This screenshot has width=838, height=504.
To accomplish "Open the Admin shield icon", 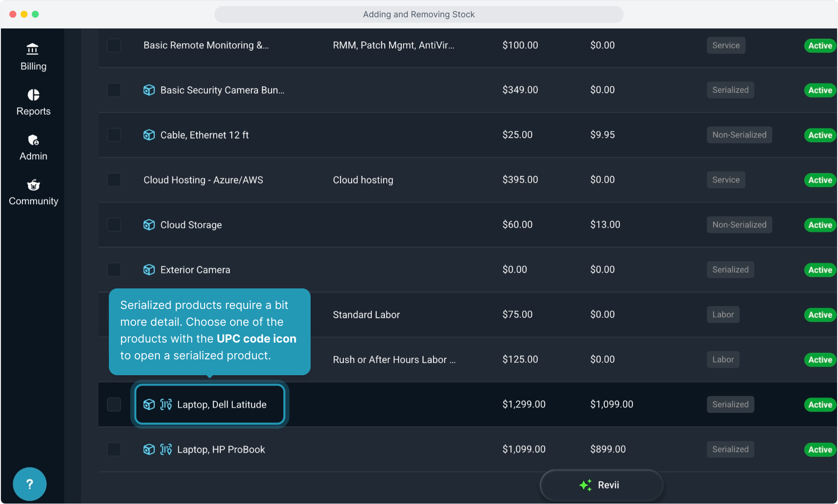I will click(x=33, y=140).
